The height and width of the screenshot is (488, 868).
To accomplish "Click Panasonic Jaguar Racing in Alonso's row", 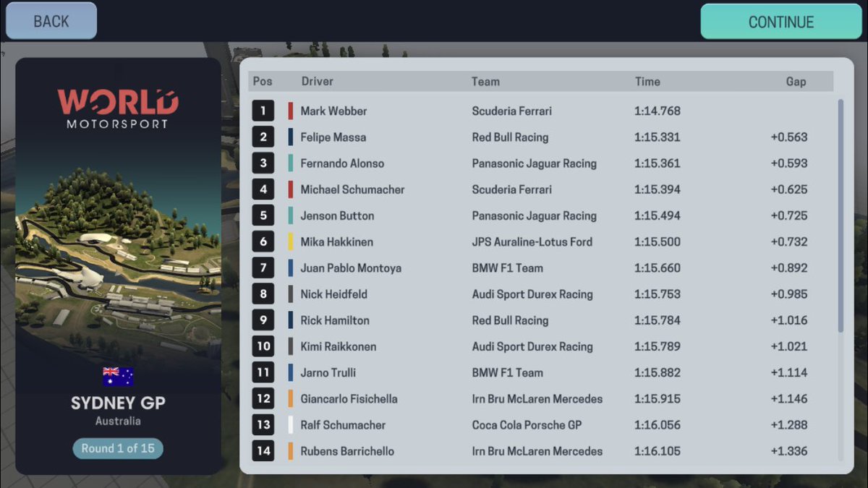I will tap(534, 163).
